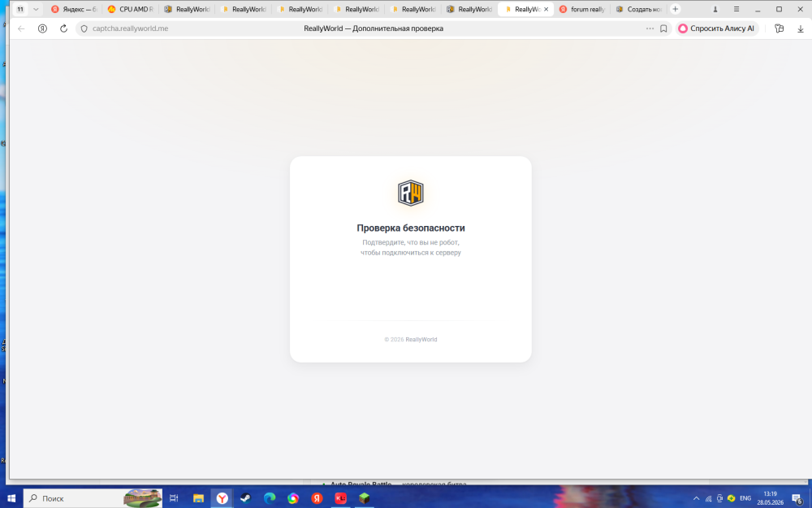Open the red KL app on taskbar

(x=341, y=498)
